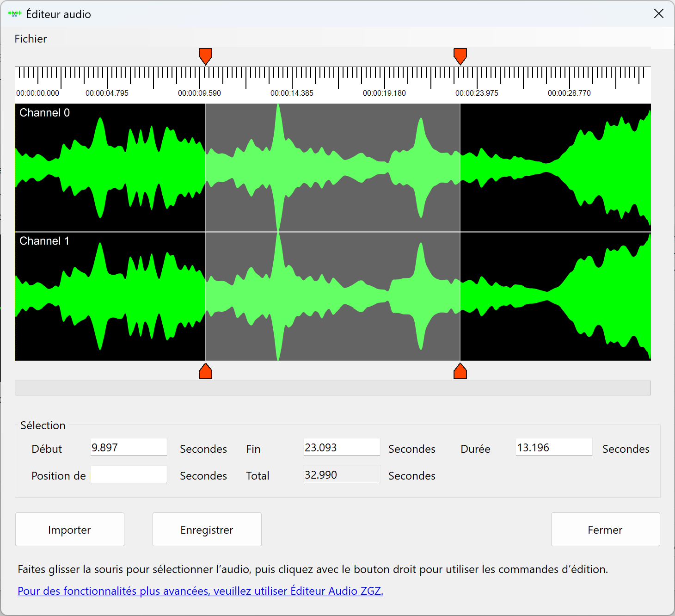675x616 pixels.
Task: Click the bottom selection end marker
Action: click(460, 371)
